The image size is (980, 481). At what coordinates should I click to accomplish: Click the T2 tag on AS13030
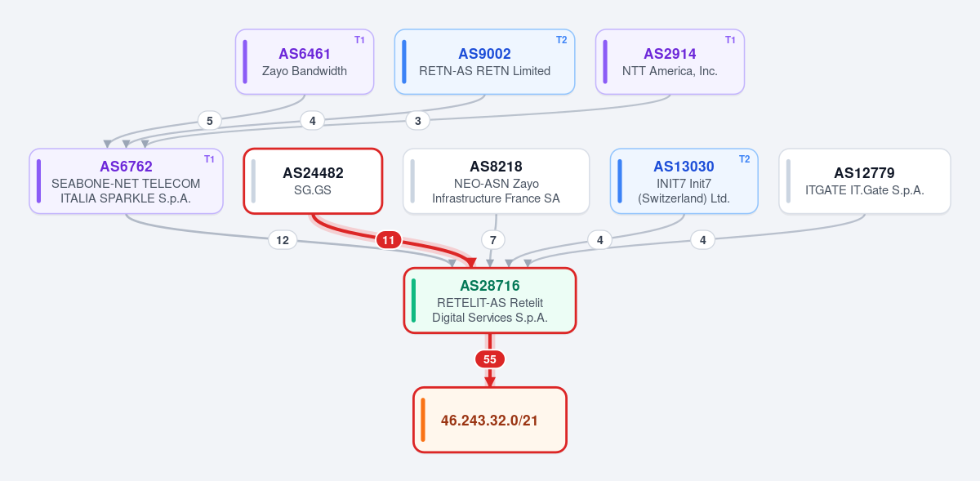(744, 159)
